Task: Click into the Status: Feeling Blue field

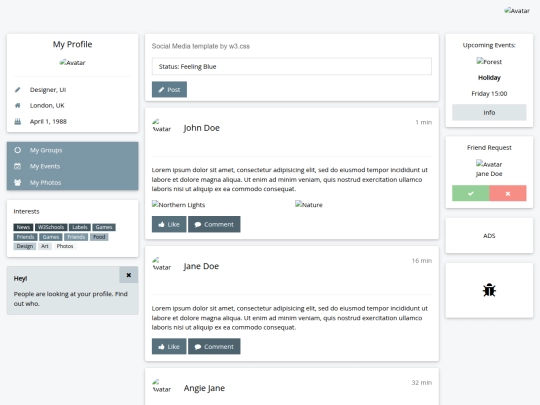Action: pyautogui.click(x=292, y=66)
